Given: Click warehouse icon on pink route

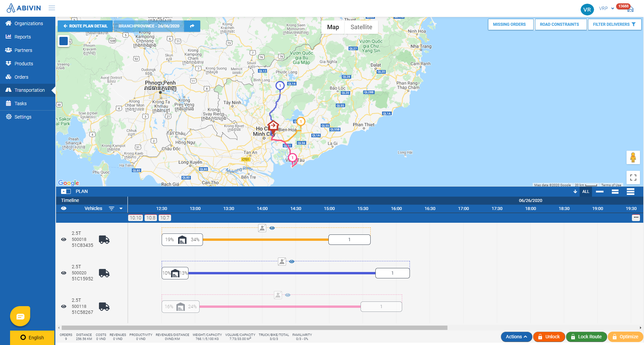Looking at the screenshot, I should coord(180,307).
